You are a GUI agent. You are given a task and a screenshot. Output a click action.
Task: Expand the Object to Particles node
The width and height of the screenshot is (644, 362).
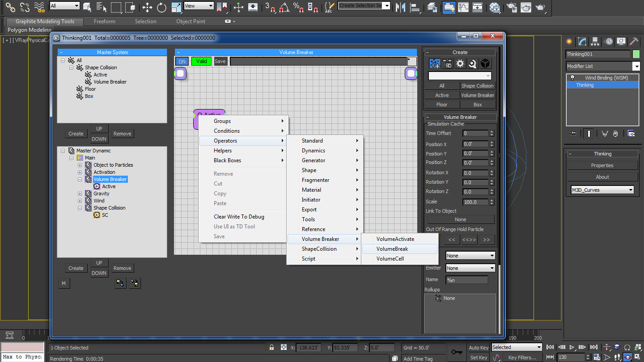(x=80, y=165)
